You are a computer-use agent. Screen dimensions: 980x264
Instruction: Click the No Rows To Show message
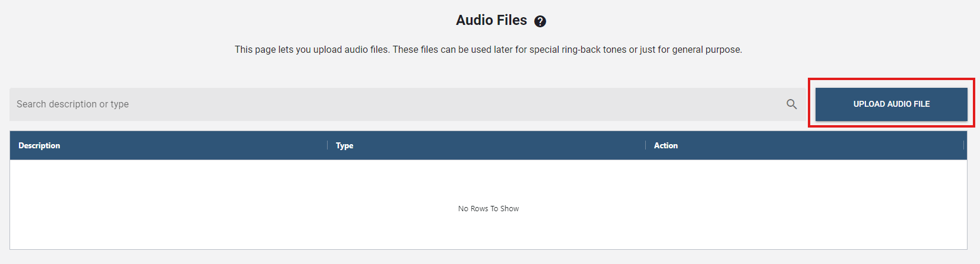pyautogui.click(x=489, y=209)
